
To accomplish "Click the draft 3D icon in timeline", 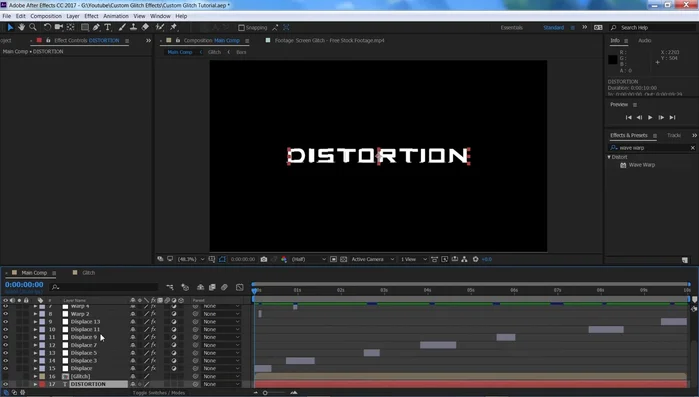I will tap(185, 287).
